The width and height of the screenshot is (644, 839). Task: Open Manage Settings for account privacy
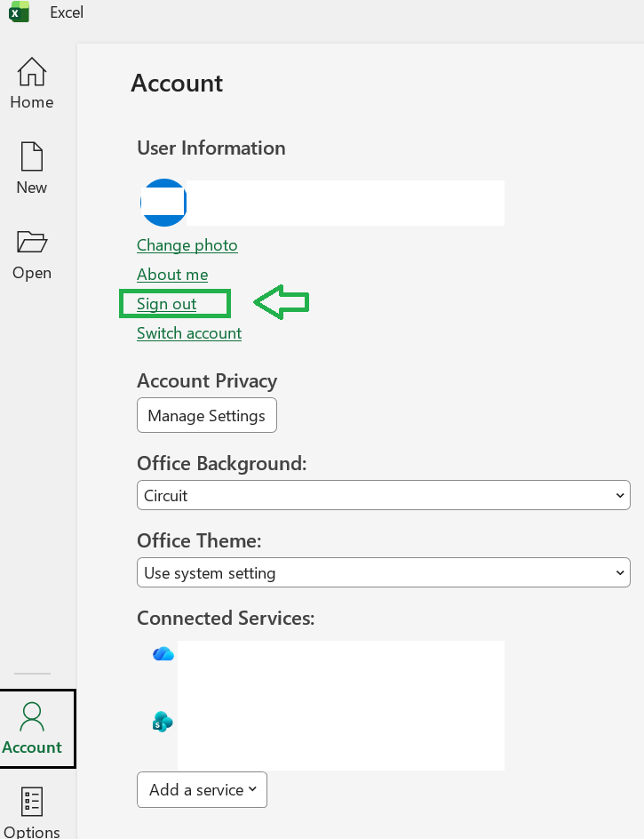[207, 415]
